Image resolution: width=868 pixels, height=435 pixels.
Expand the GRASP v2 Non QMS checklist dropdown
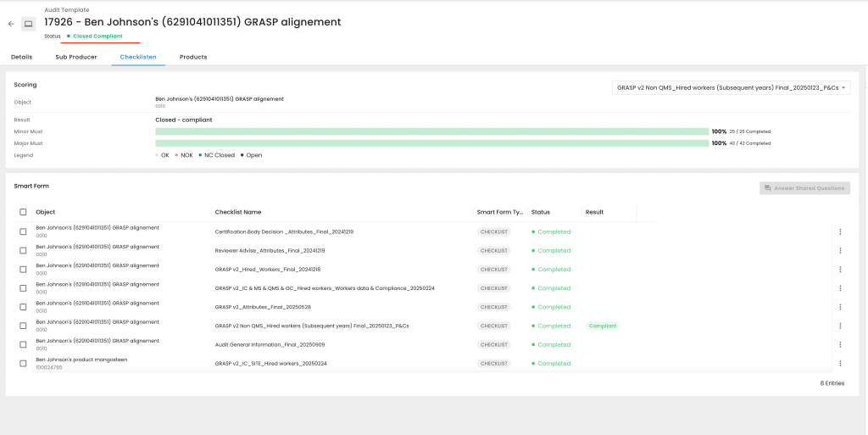tap(731, 87)
